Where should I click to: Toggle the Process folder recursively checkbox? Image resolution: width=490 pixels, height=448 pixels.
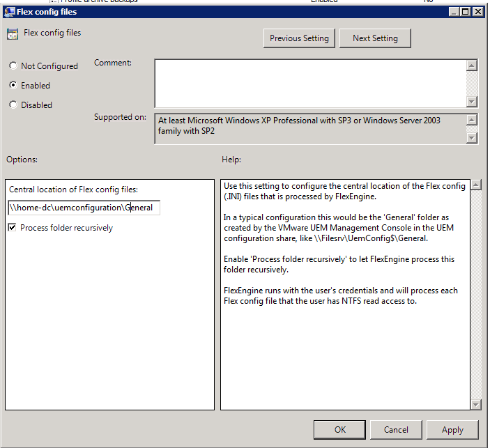[x=13, y=228]
